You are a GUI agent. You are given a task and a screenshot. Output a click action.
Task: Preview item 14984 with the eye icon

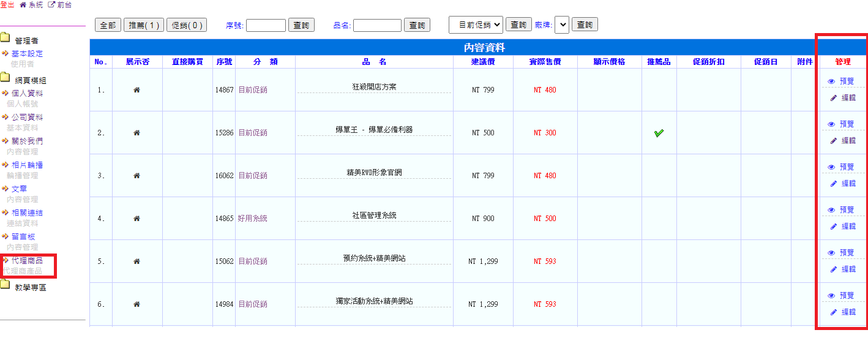point(831,296)
